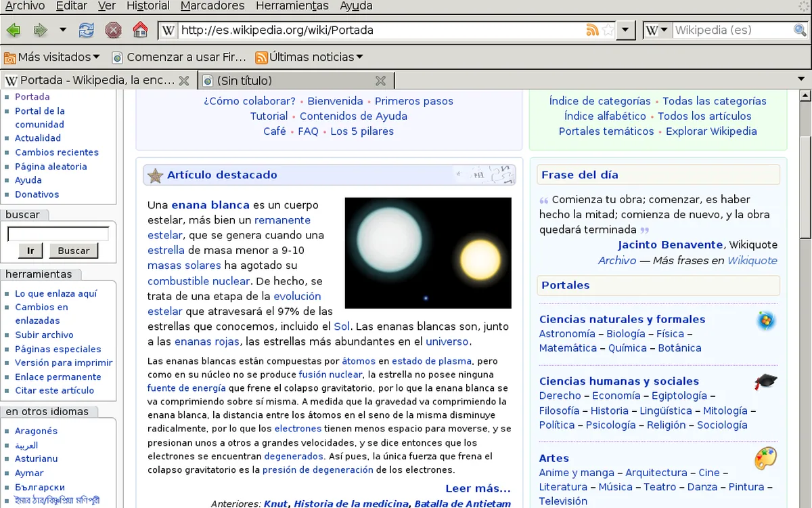812x508 pixels.
Task: Open the Marcadores menu
Action: coord(212,6)
